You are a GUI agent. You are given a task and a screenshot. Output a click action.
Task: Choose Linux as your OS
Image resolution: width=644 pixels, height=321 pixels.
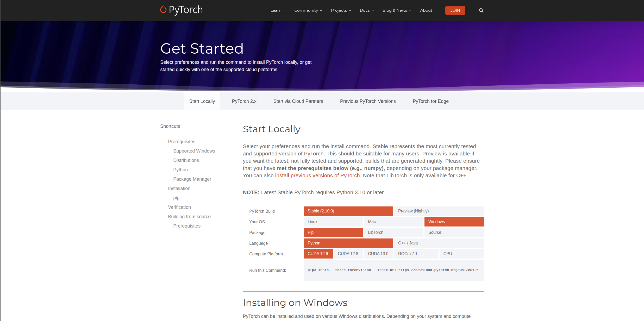click(333, 222)
